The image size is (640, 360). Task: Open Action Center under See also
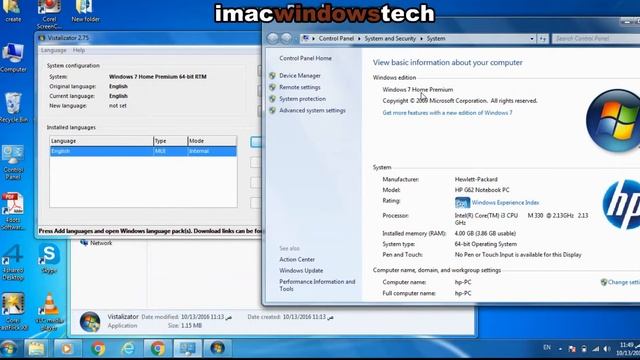point(297,260)
